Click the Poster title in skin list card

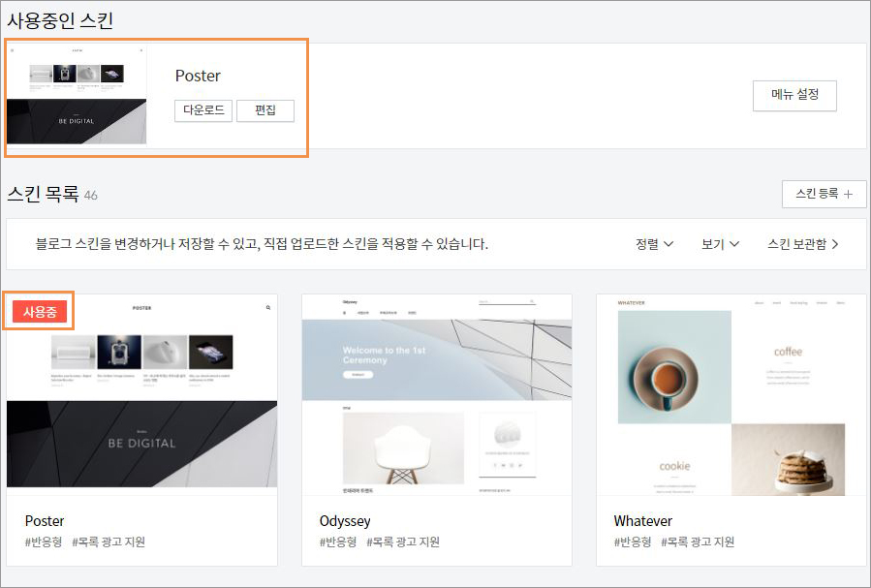(45, 521)
